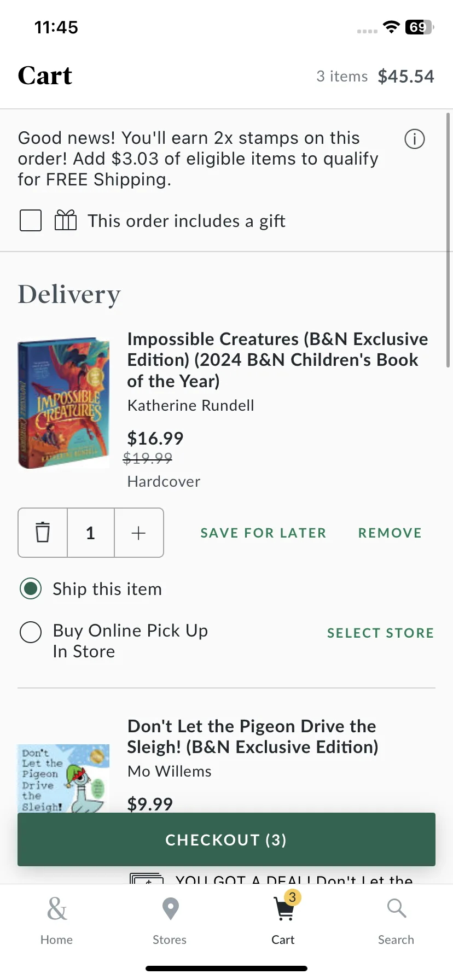Click REMOVE for Impossible Creatures
453x980 pixels.
(x=390, y=533)
